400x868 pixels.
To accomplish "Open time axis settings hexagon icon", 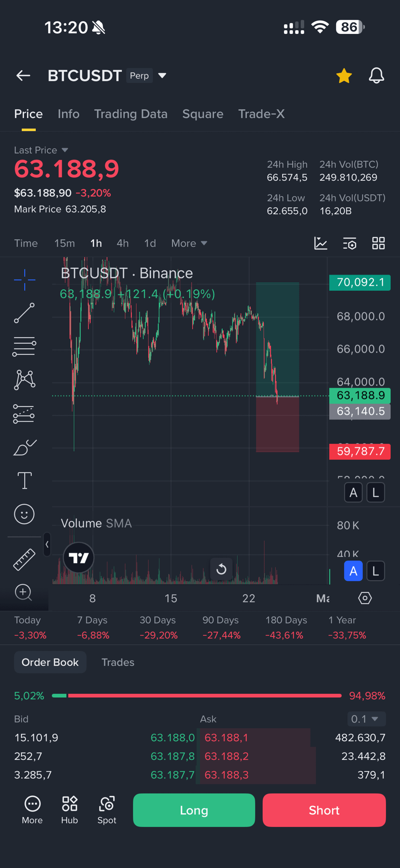I will tap(365, 598).
